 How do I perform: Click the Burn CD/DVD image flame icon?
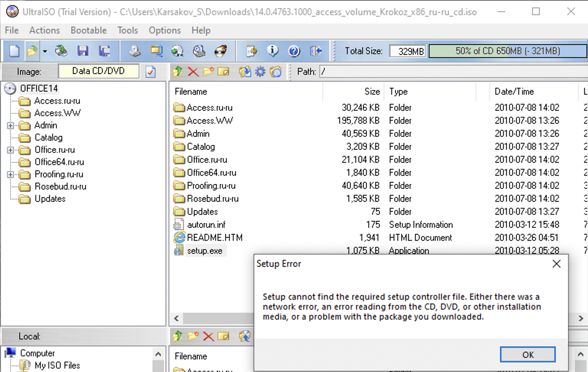(x=221, y=51)
